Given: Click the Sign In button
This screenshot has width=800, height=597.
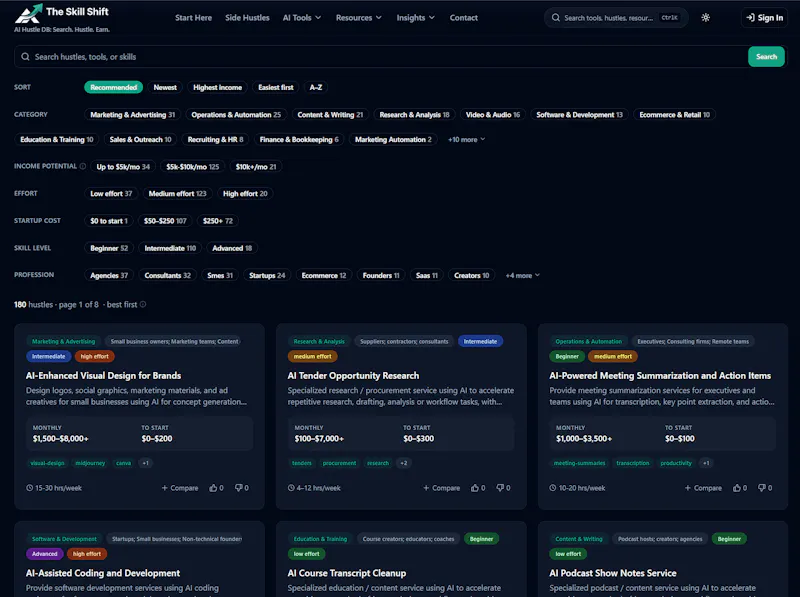Looking at the screenshot, I should (x=764, y=18).
